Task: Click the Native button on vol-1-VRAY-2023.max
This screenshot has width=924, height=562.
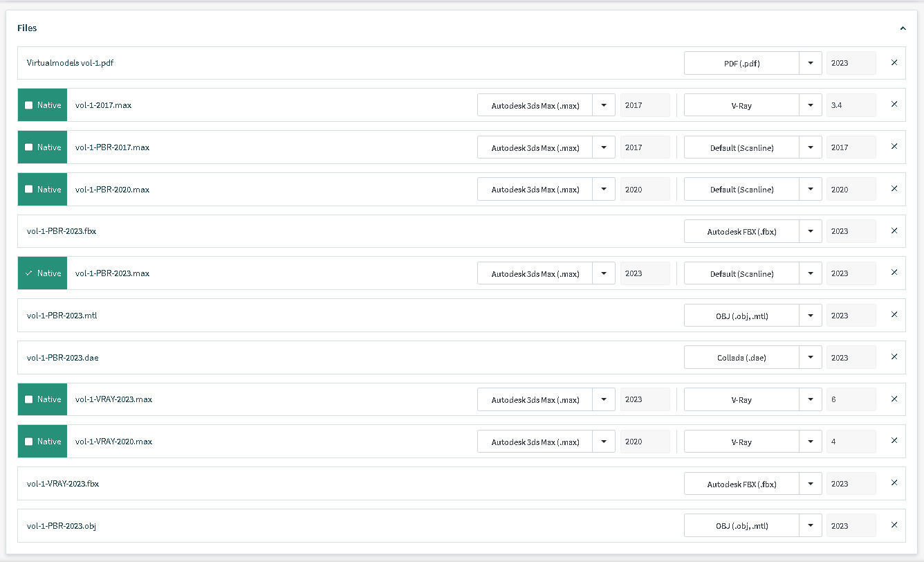Action: tap(42, 399)
